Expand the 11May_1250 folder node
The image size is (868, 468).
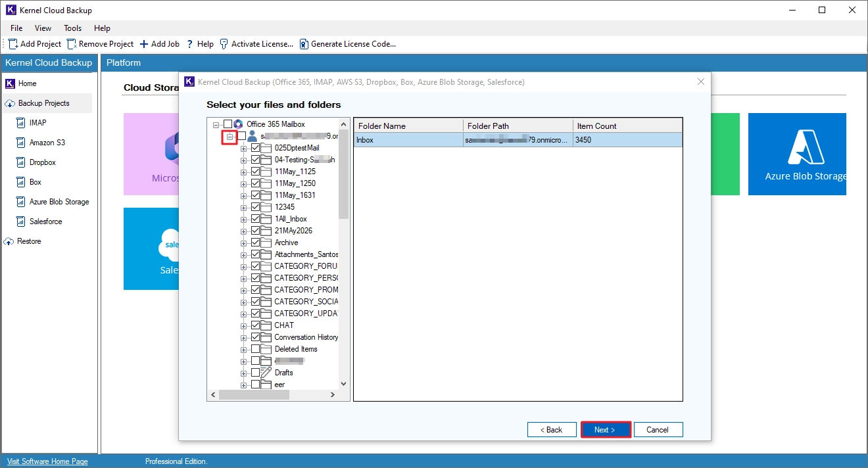(243, 184)
